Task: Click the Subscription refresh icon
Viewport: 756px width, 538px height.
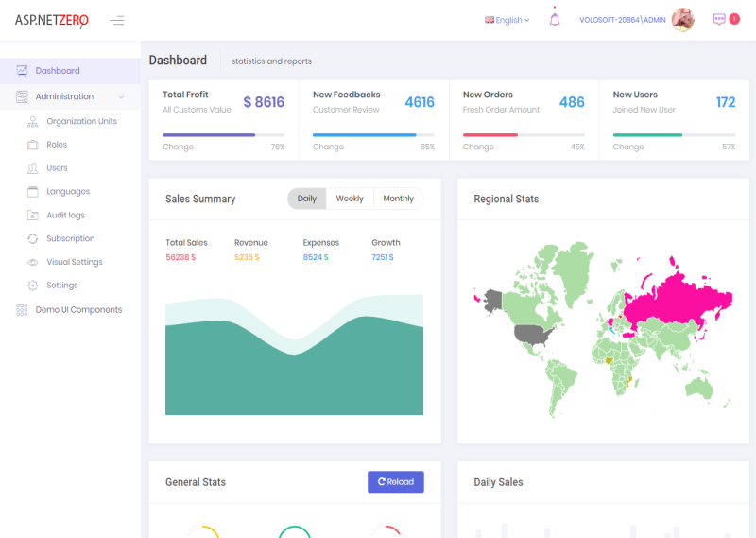Action: click(x=33, y=239)
